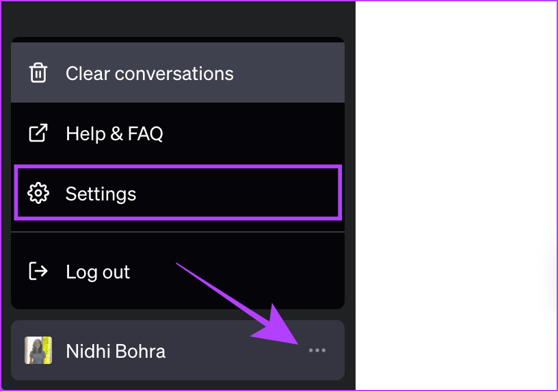Screen dimensions: 558x392
Task: Click the 'Clear conversations' text label
Action: (x=150, y=74)
